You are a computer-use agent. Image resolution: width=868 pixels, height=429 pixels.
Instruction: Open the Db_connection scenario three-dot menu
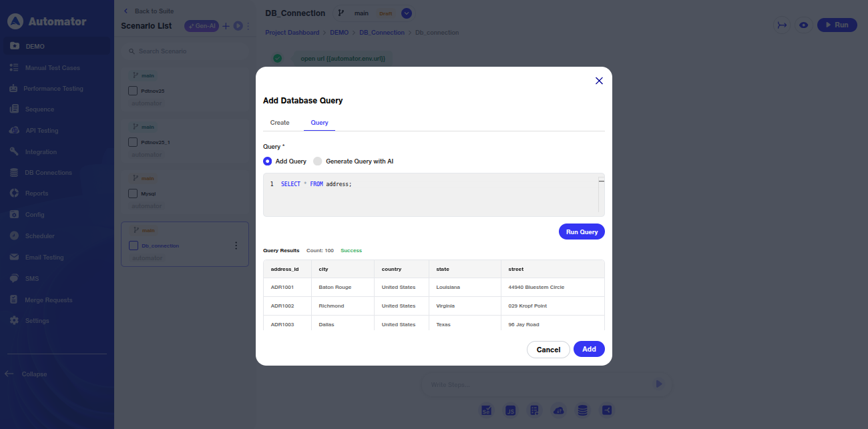pyautogui.click(x=236, y=246)
